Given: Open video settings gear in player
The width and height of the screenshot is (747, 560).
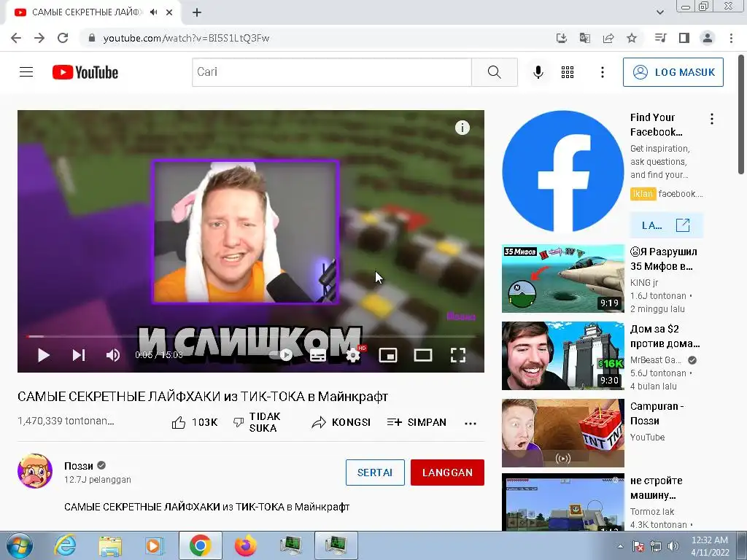Looking at the screenshot, I should [x=353, y=355].
